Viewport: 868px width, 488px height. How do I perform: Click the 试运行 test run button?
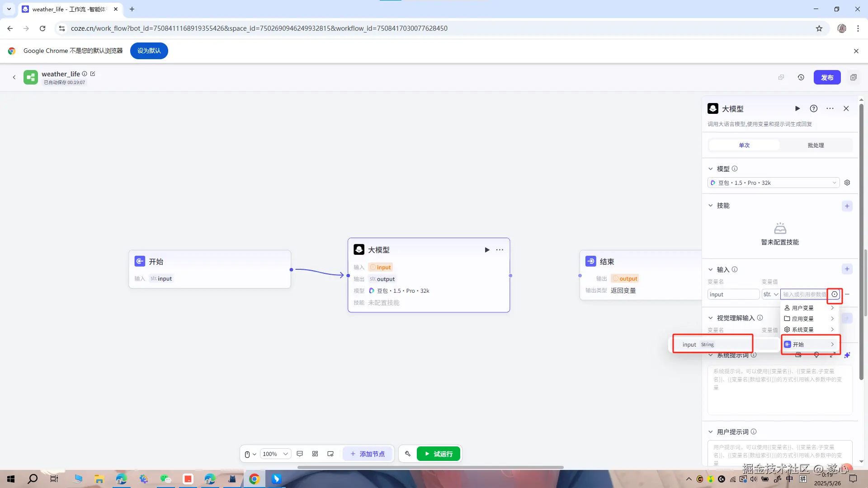[438, 454]
